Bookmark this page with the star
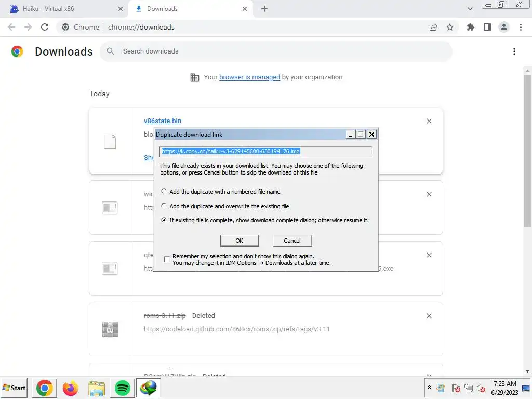The height and width of the screenshot is (399, 532). [450, 27]
